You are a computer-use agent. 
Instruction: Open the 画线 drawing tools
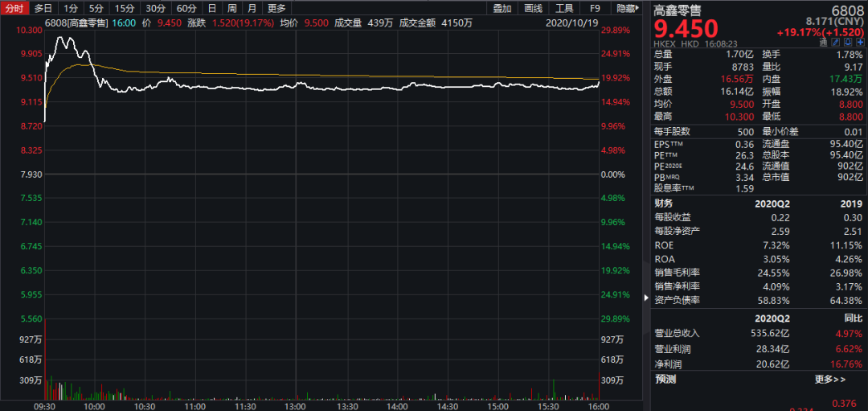point(533,8)
